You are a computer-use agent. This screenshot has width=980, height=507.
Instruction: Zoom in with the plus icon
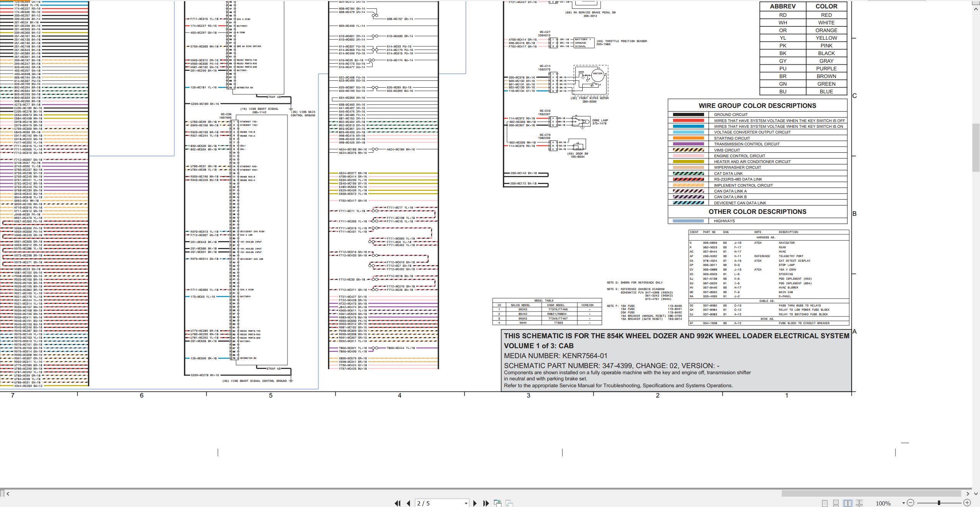[x=967, y=503]
